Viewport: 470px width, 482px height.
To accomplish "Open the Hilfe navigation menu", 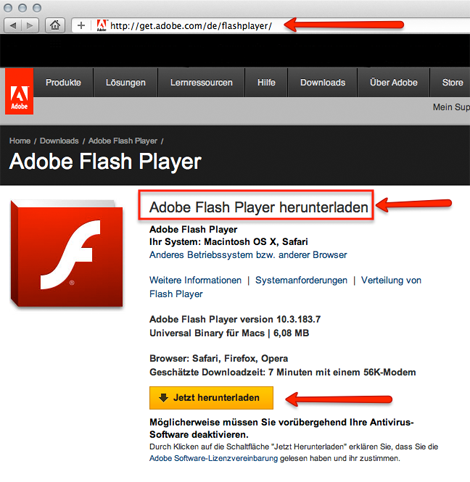I will point(266,82).
